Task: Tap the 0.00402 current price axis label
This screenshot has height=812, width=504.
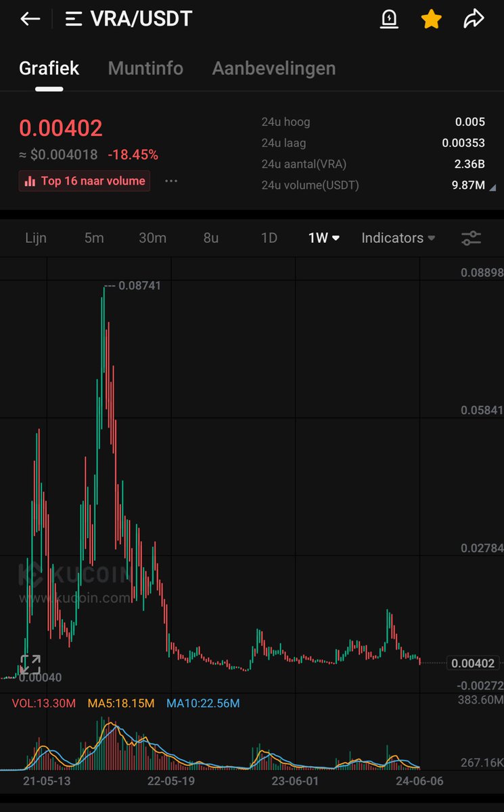Action: click(473, 663)
